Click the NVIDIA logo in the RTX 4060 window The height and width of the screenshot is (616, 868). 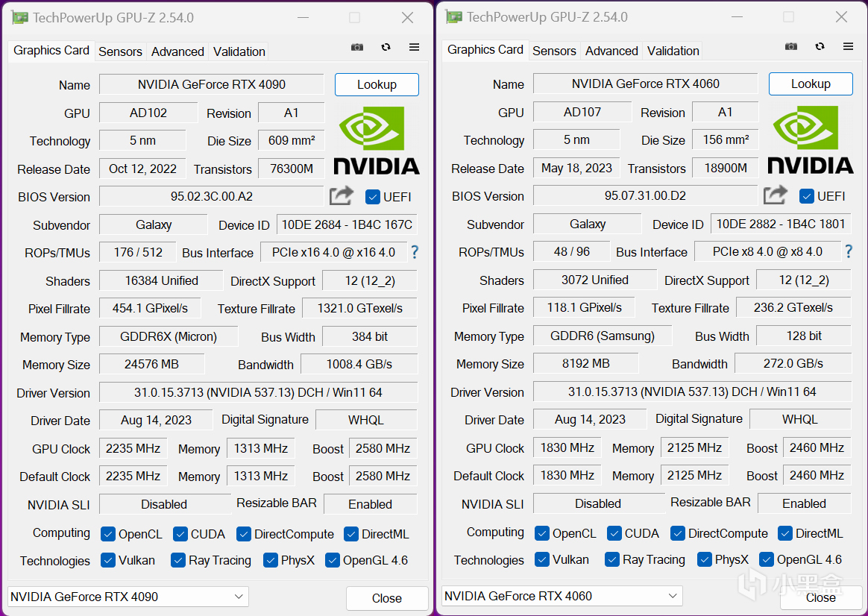[811, 140]
